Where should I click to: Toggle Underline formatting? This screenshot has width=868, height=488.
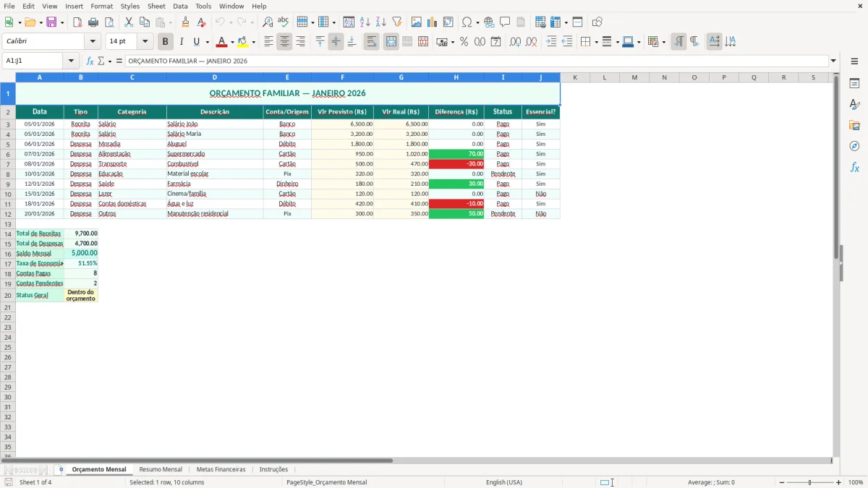tap(196, 42)
